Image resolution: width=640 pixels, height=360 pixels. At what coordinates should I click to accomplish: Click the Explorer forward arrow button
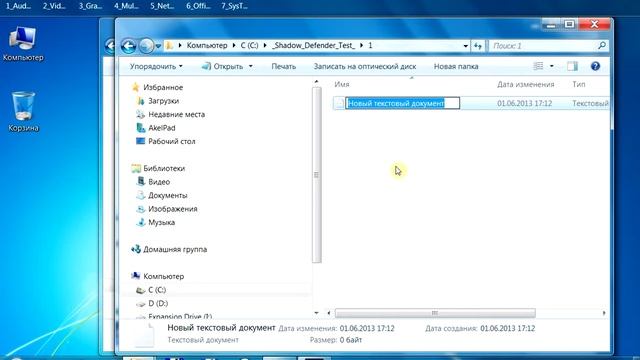(147, 46)
